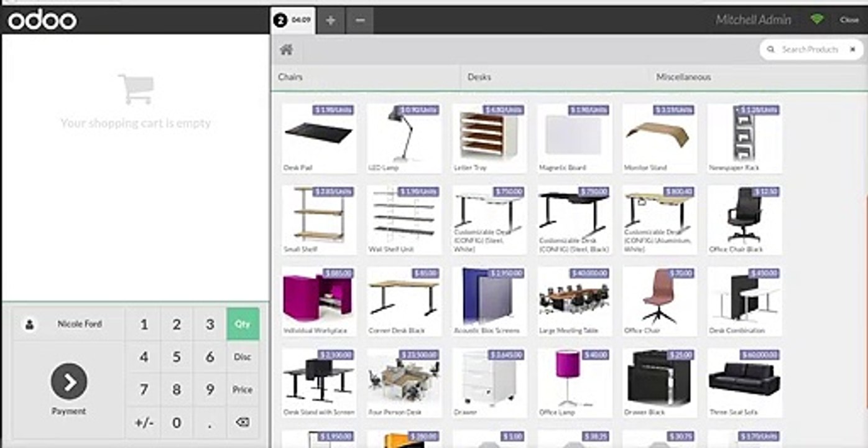The height and width of the screenshot is (448, 868).
Task: Click the Close button at top right
Action: point(849,20)
